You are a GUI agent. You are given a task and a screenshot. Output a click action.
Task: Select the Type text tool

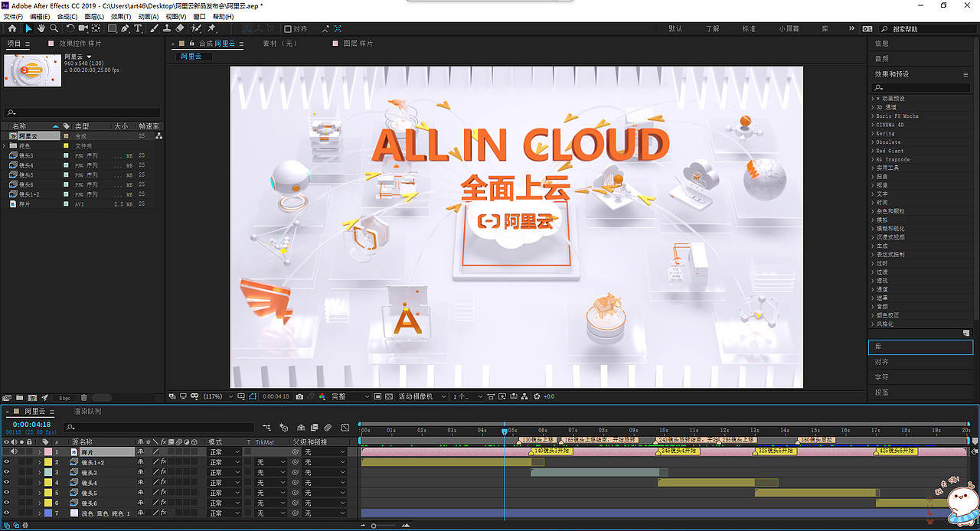click(x=138, y=28)
